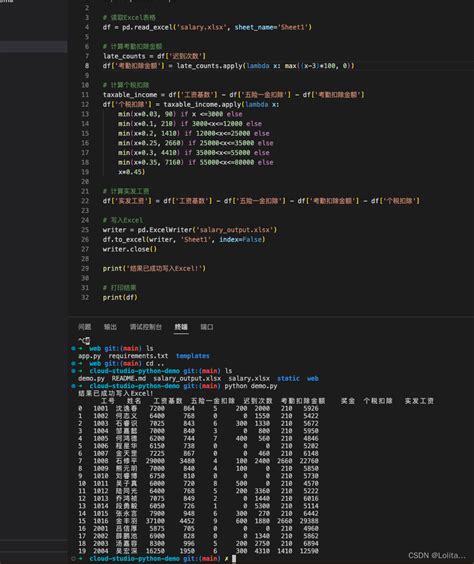Click the command marker dot beside the cloud-studio-python-demo 'ls' command
Screen dimensions: 474x564
(73, 371)
